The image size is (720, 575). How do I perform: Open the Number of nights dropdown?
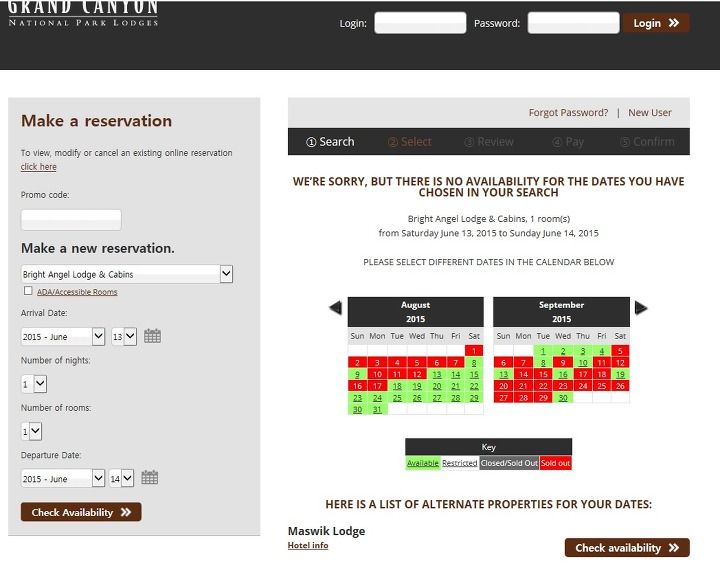pyautogui.click(x=34, y=384)
